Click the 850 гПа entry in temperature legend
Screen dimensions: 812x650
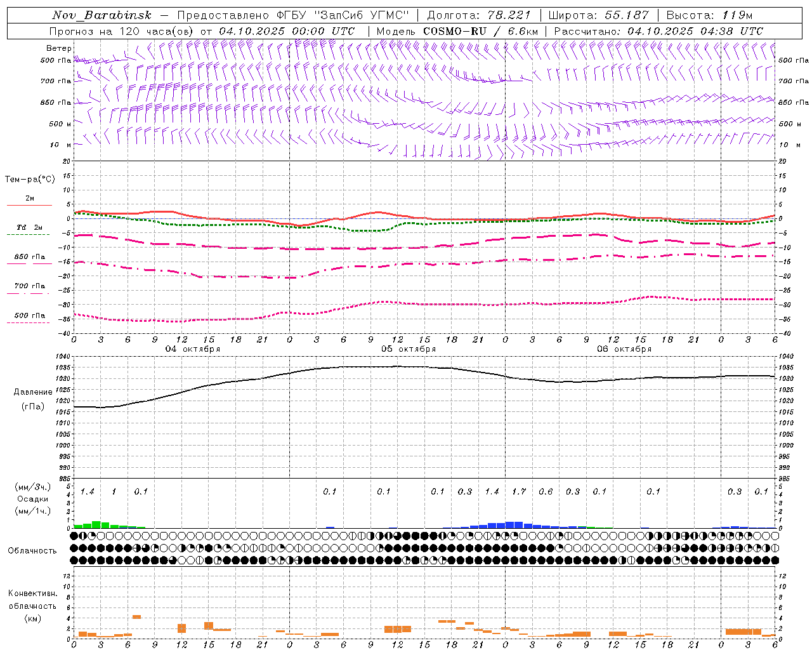coord(29,257)
